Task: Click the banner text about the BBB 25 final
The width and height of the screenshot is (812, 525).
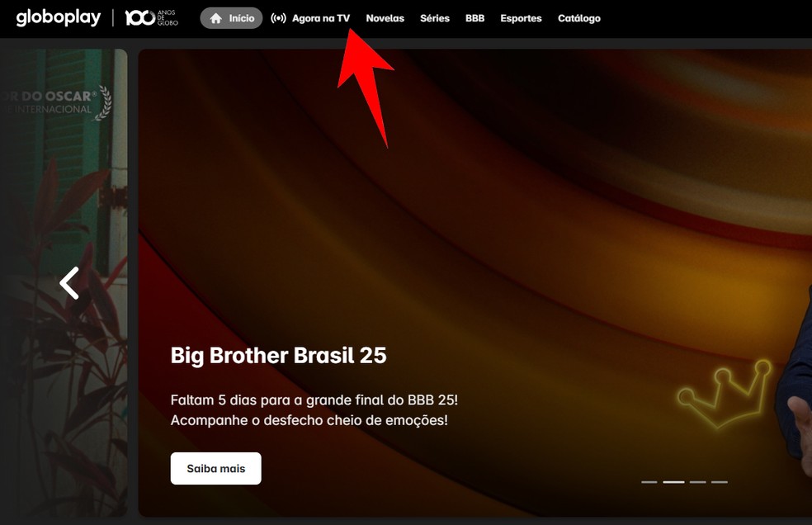Action: click(314, 410)
